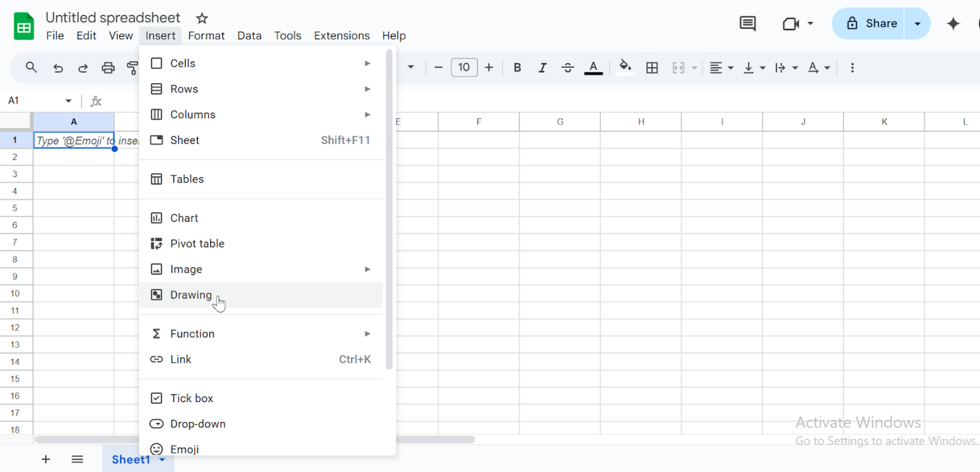Select the Tick box menu item
The height and width of the screenshot is (472, 980).
point(191,398)
